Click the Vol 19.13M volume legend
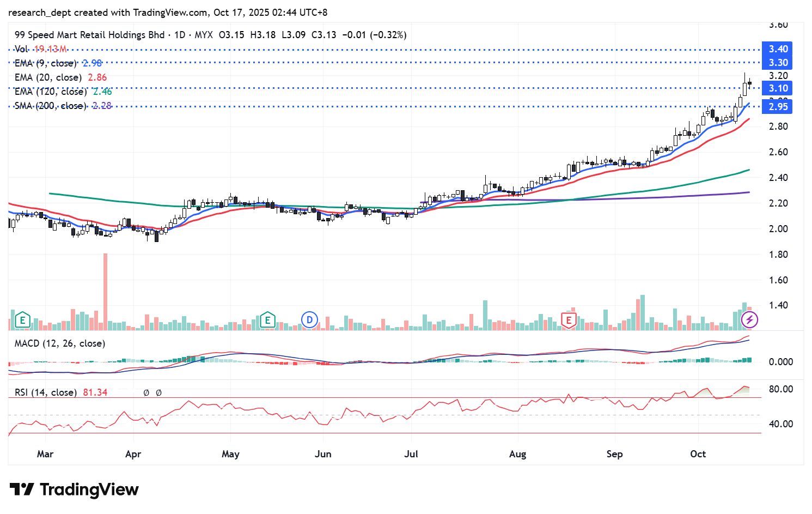 coord(41,49)
